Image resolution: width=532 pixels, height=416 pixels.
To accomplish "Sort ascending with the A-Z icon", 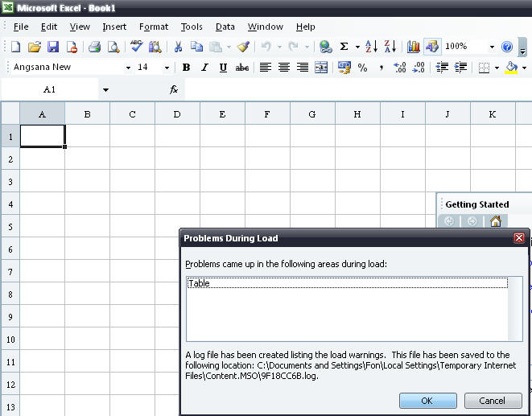I will click(x=371, y=47).
